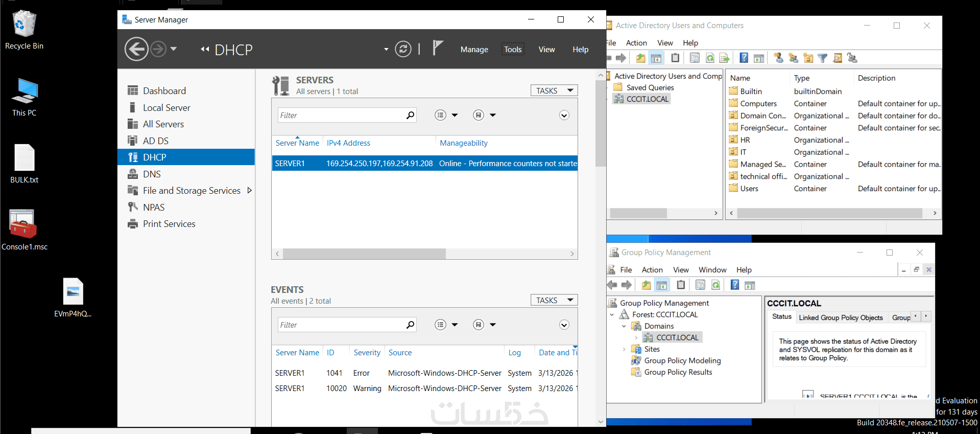Screen dimensions: 980x434
Task: Open the Events TASKS dropdown
Action: pos(554,300)
